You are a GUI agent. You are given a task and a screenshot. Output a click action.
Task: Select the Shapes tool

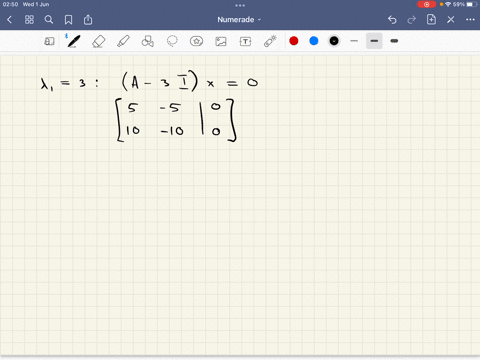click(148, 41)
